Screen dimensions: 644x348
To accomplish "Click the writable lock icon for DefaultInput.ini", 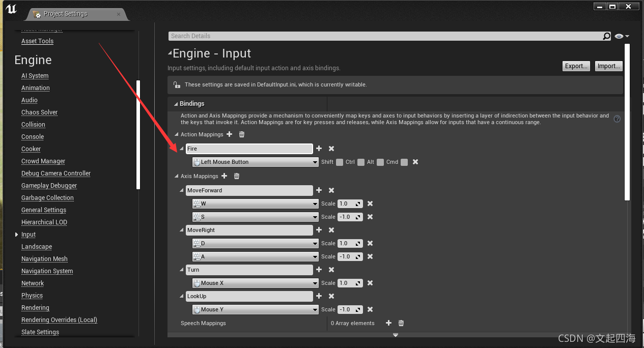I will coord(176,85).
